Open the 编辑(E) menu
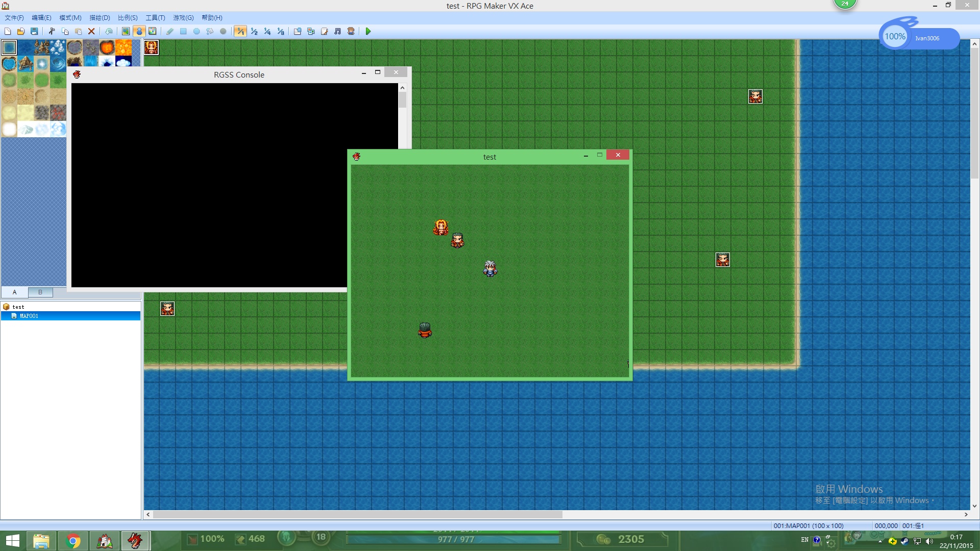This screenshot has height=551, width=980. click(x=41, y=18)
